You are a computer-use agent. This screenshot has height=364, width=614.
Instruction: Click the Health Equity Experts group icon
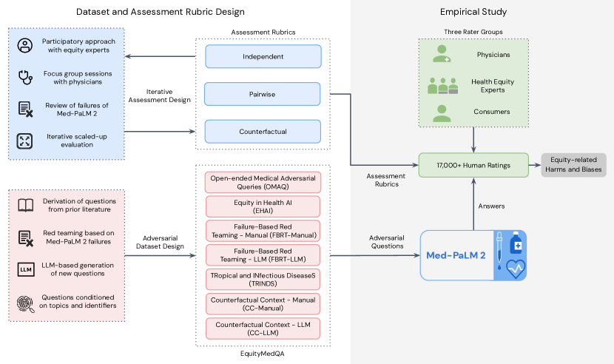[442, 85]
